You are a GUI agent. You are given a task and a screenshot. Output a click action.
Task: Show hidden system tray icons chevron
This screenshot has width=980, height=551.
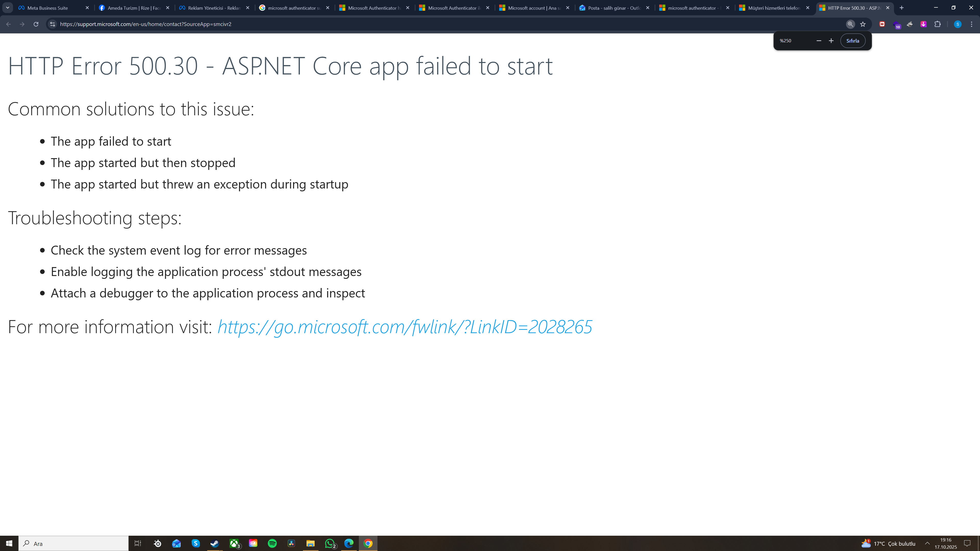click(x=927, y=543)
